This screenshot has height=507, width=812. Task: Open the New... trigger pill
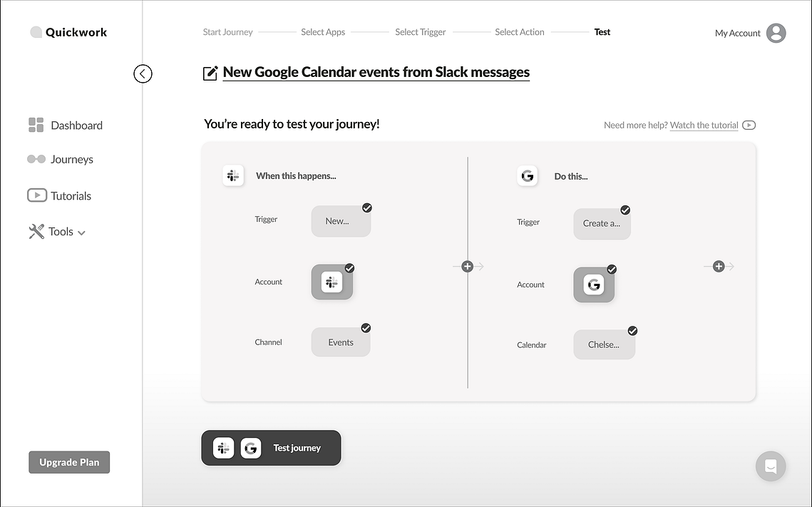pos(341,221)
